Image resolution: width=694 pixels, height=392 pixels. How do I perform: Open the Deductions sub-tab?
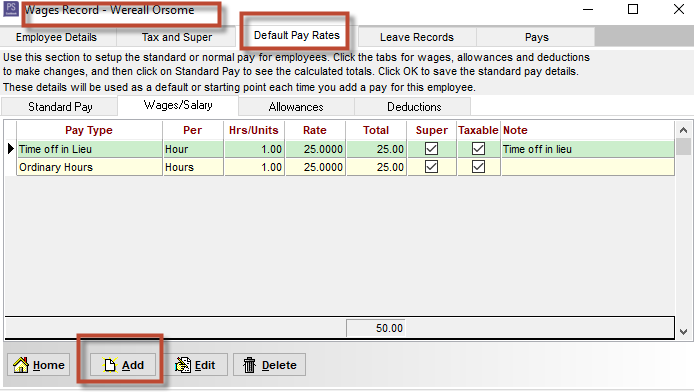[x=414, y=107]
